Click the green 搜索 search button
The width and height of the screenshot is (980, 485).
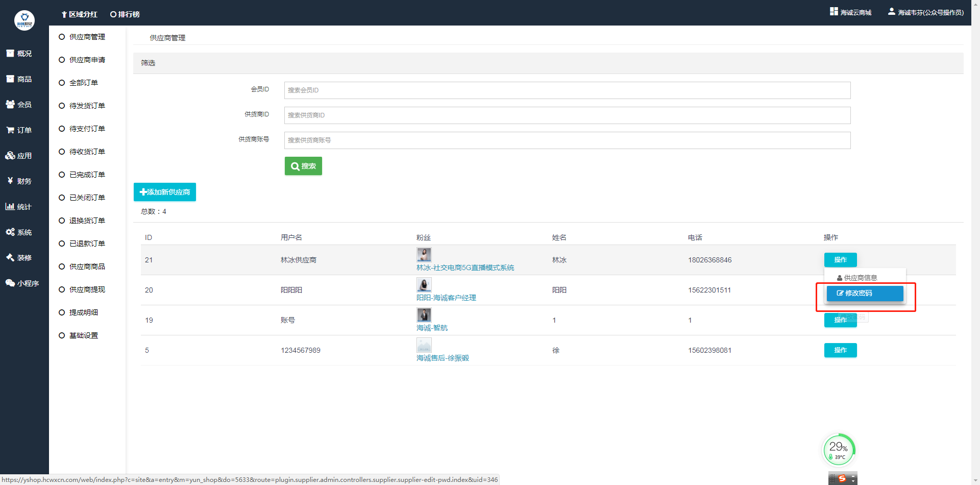(x=303, y=166)
